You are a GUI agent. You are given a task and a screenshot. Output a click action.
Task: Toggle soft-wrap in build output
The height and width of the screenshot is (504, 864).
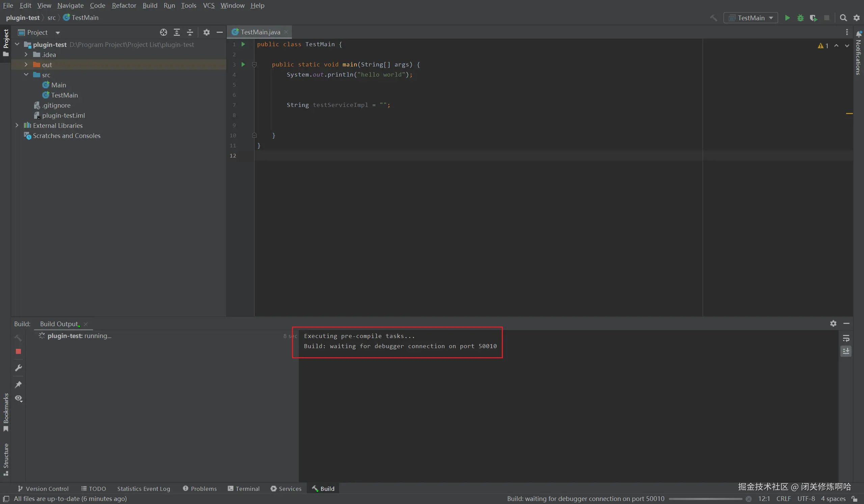click(x=846, y=338)
